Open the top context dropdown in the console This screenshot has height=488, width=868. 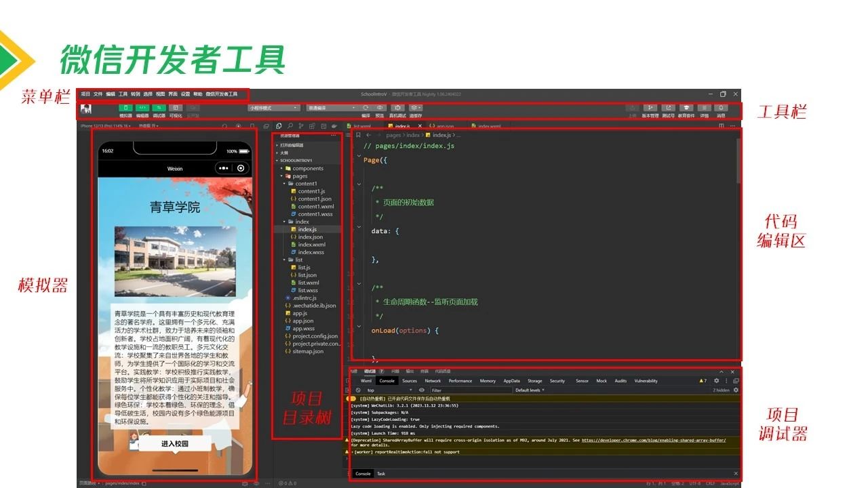coord(389,390)
